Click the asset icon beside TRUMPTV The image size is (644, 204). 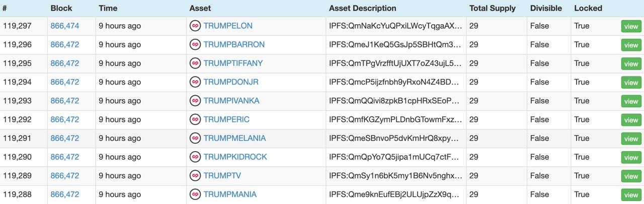[x=195, y=176]
